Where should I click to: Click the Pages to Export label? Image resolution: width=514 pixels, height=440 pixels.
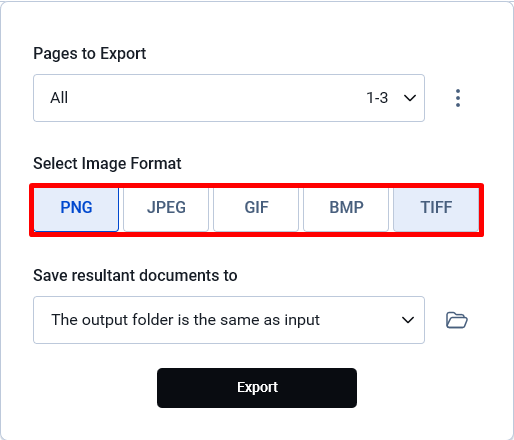coord(90,54)
